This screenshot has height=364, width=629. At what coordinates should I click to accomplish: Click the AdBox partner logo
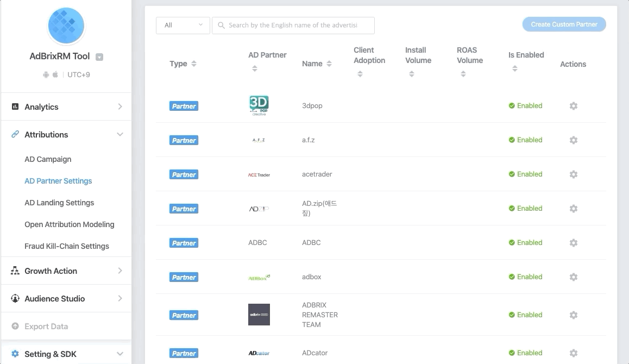tap(259, 277)
